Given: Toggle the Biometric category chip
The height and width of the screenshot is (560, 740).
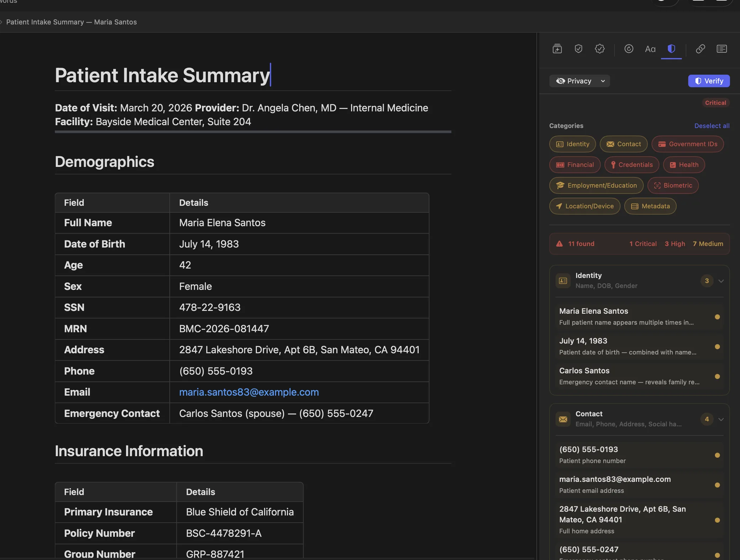Looking at the screenshot, I should (673, 185).
